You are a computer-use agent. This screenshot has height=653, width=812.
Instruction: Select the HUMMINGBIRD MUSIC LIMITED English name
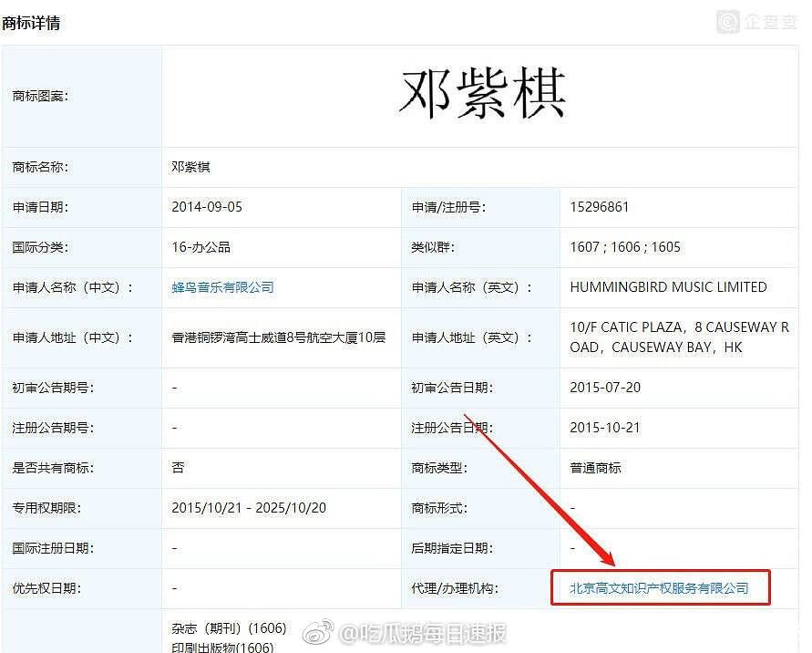(668, 287)
